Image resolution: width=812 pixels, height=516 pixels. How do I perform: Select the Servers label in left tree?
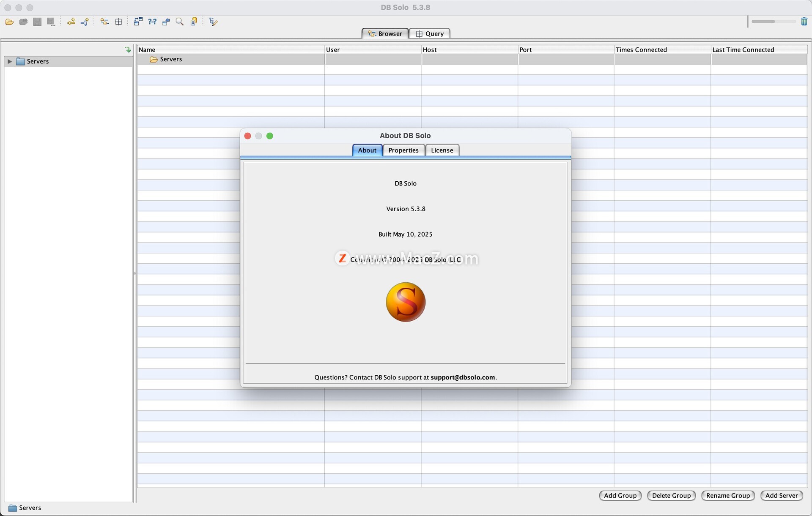coord(38,62)
